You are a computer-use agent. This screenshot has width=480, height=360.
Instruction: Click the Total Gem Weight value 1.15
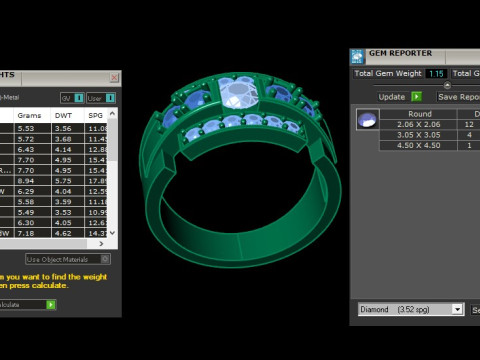point(436,74)
